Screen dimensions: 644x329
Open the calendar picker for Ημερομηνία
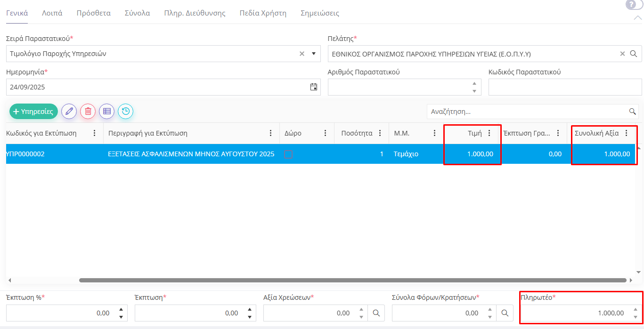point(314,87)
